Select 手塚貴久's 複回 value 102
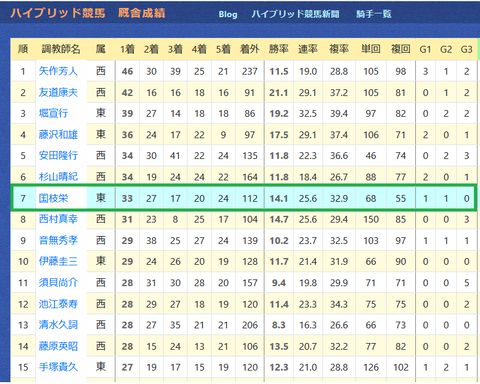Viewport: 480px width, 384px height. 401,367
